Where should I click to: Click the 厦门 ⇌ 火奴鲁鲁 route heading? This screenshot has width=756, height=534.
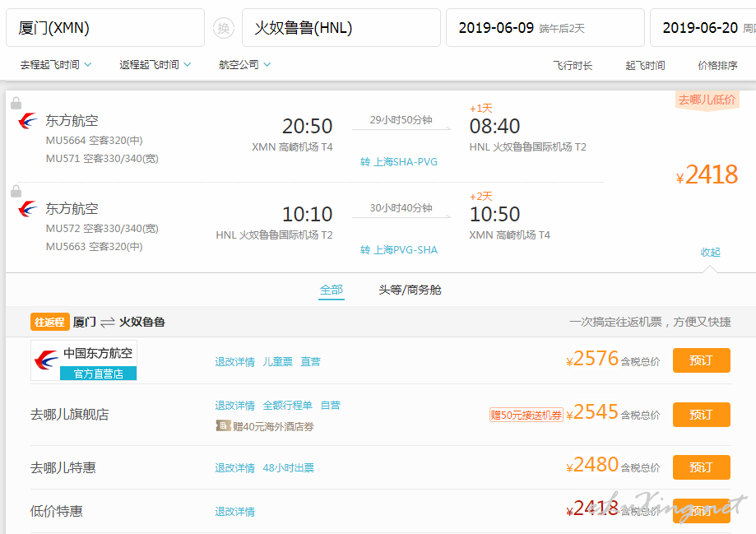click(119, 322)
